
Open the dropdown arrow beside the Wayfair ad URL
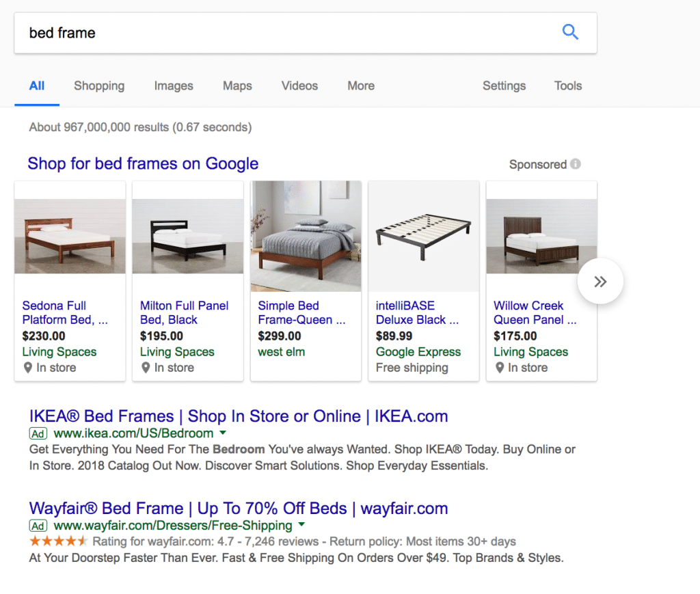pos(300,526)
